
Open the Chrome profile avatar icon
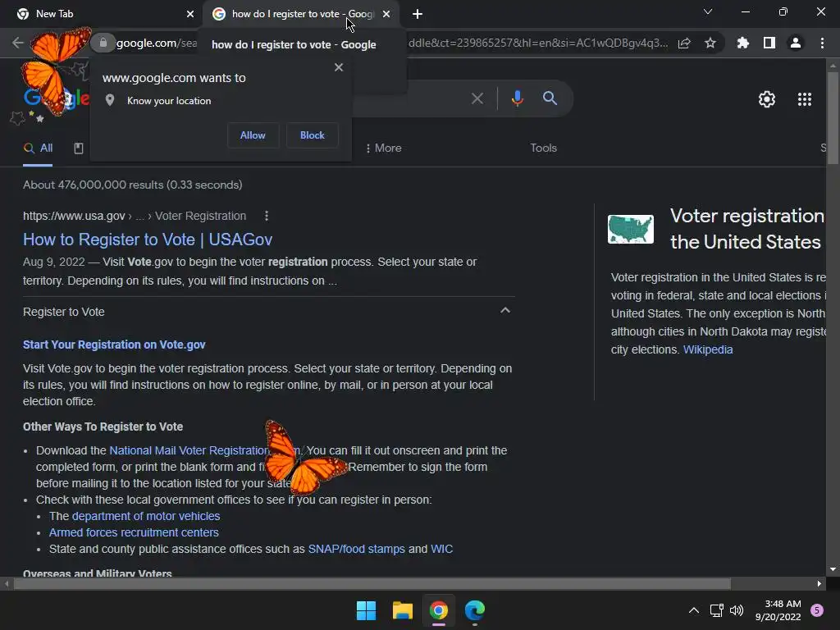[x=796, y=43]
